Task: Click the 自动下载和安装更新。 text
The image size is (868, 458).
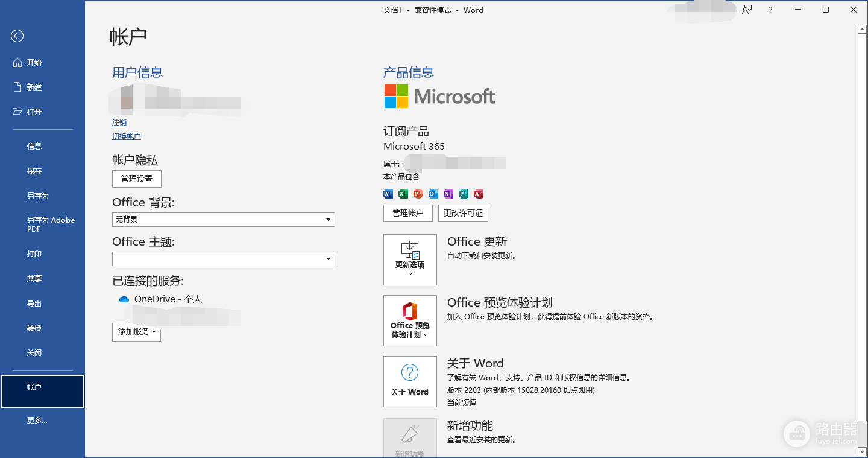Action: 482,256
